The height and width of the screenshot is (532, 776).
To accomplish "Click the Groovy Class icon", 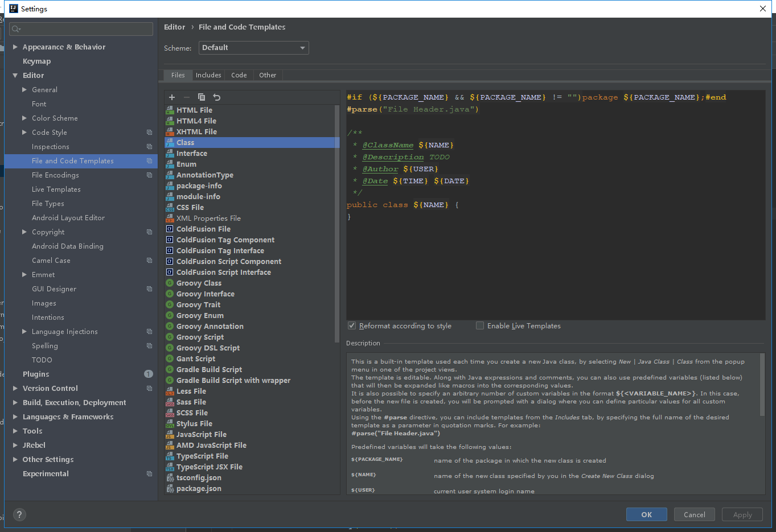I will [x=170, y=283].
